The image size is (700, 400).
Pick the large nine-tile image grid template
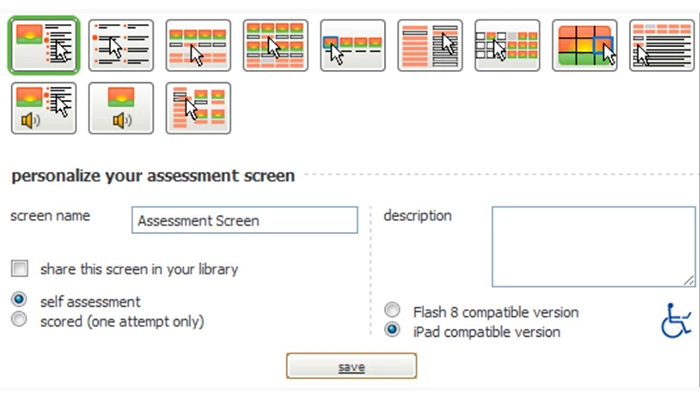pos(585,46)
